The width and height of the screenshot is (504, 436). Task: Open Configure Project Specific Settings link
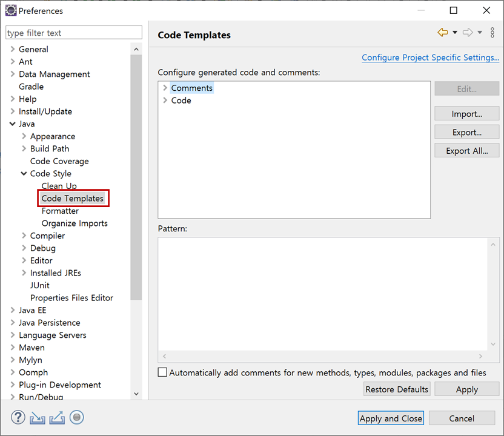[430, 57]
